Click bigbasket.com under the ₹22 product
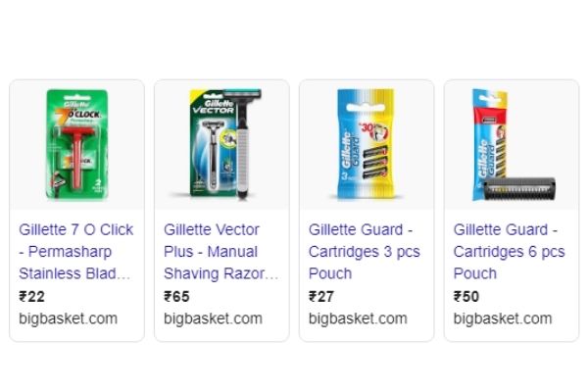The height and width of the screenshot is (392, 588). click(x=69, y=318)
